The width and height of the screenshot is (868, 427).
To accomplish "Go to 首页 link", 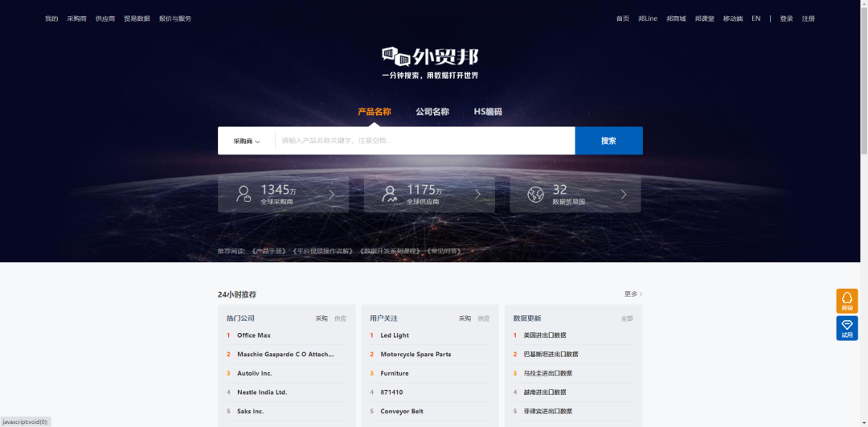I will [623, 18].
